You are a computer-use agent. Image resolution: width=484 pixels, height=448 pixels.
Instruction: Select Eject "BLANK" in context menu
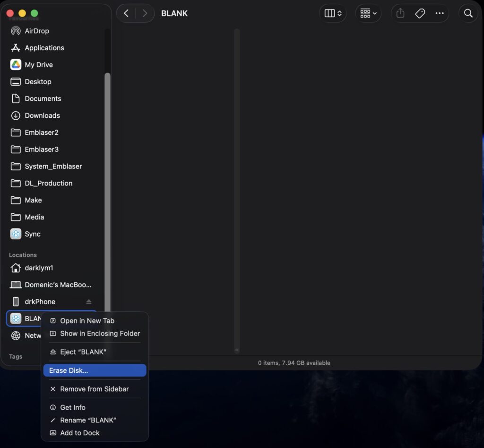click(x=83, y=352)
